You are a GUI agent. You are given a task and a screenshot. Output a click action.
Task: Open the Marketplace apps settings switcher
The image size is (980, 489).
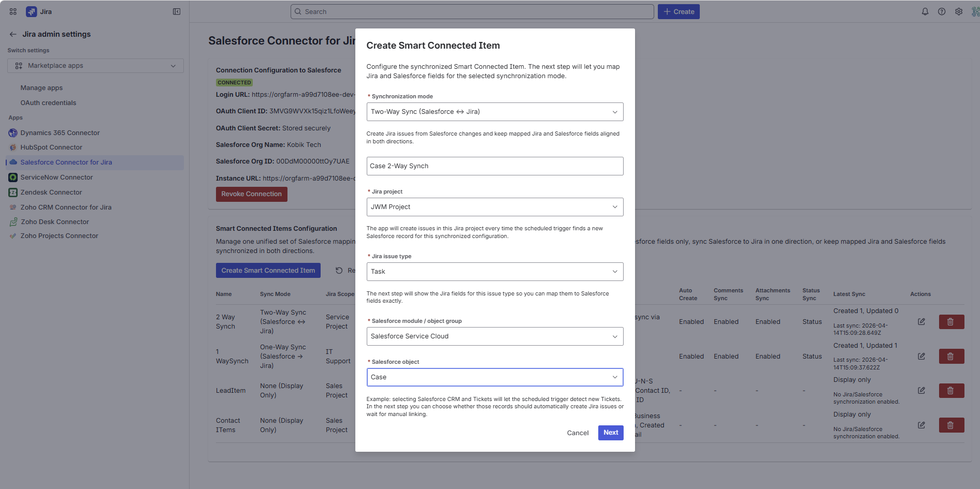tap(95, 66)
